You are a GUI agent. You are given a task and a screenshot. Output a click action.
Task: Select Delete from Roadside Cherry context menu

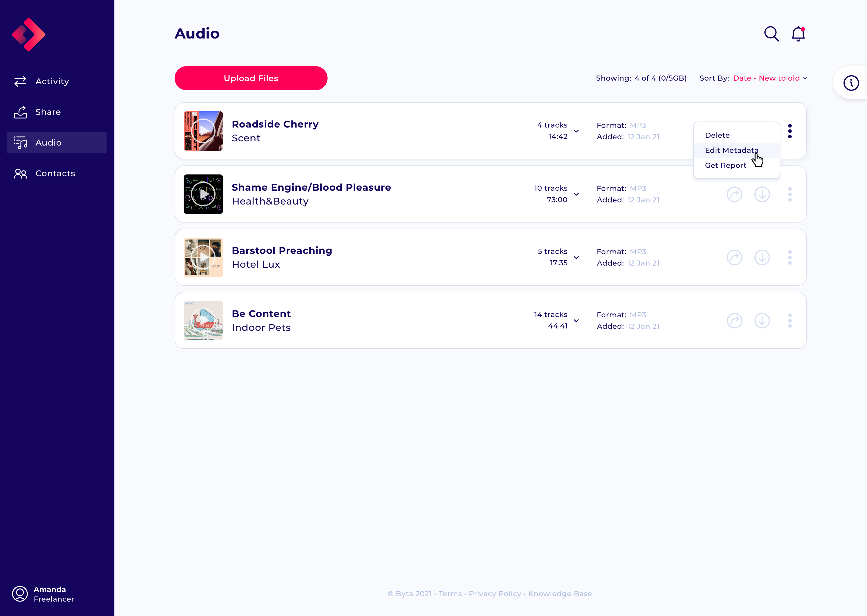coord(718,134)
